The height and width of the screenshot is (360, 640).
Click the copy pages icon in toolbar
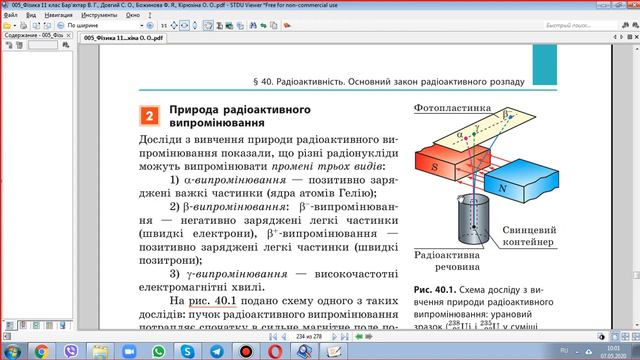[274, 25]
